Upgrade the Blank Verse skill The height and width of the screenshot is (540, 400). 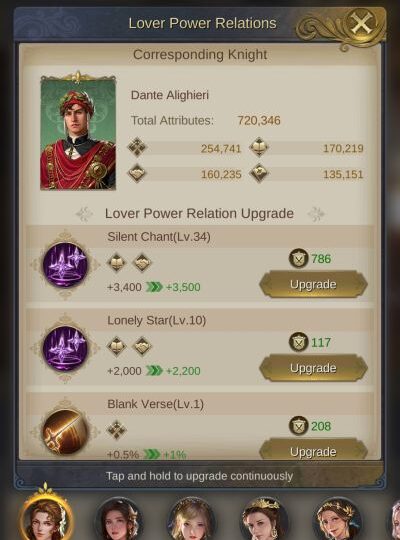(x=313, y=449)
